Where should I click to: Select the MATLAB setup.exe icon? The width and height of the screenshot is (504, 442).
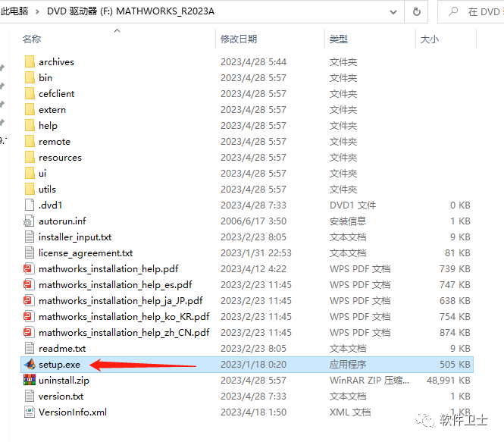pyautogui.click(x=30, y=364)
